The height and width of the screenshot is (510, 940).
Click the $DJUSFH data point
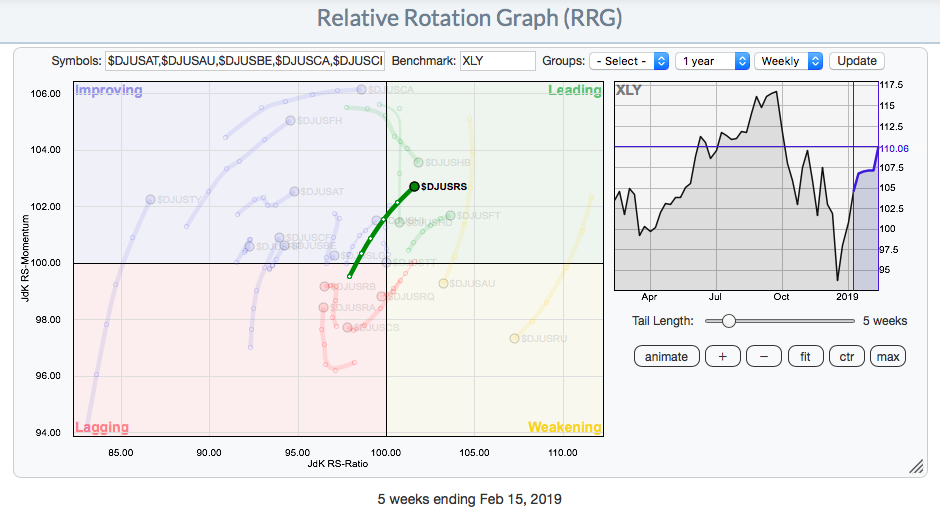[x=290, y=120]
